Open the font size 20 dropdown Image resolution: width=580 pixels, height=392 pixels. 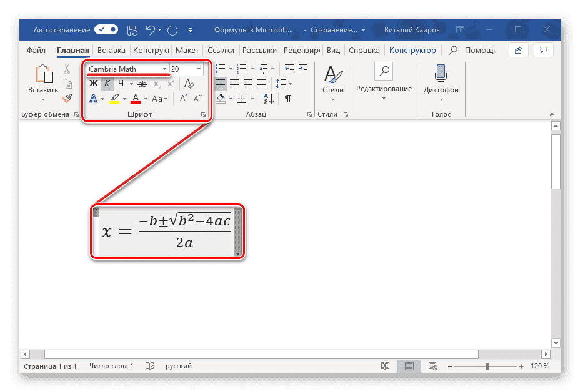click(199, 69)
